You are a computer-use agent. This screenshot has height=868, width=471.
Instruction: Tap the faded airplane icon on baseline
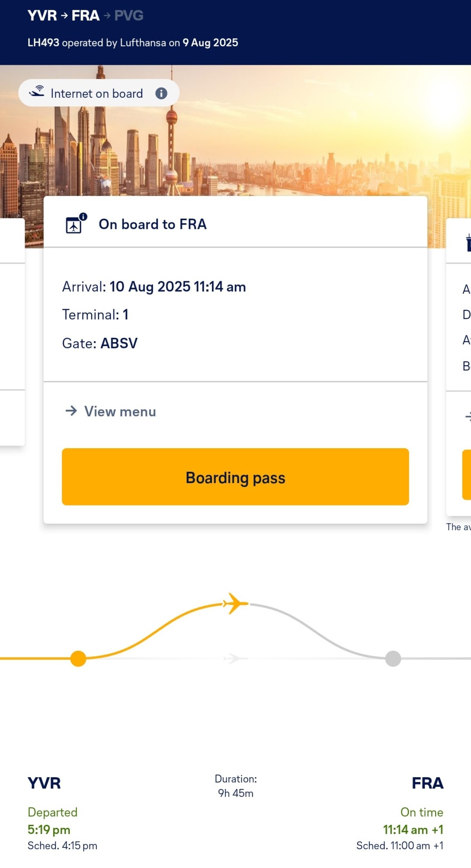[235, 658]
